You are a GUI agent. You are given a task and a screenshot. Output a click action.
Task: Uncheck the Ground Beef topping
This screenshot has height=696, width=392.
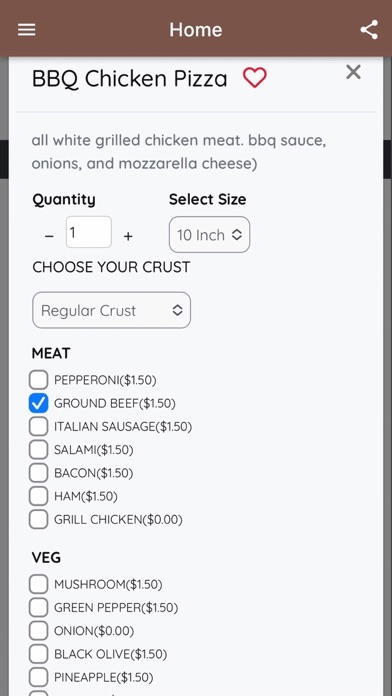point(39,403)
